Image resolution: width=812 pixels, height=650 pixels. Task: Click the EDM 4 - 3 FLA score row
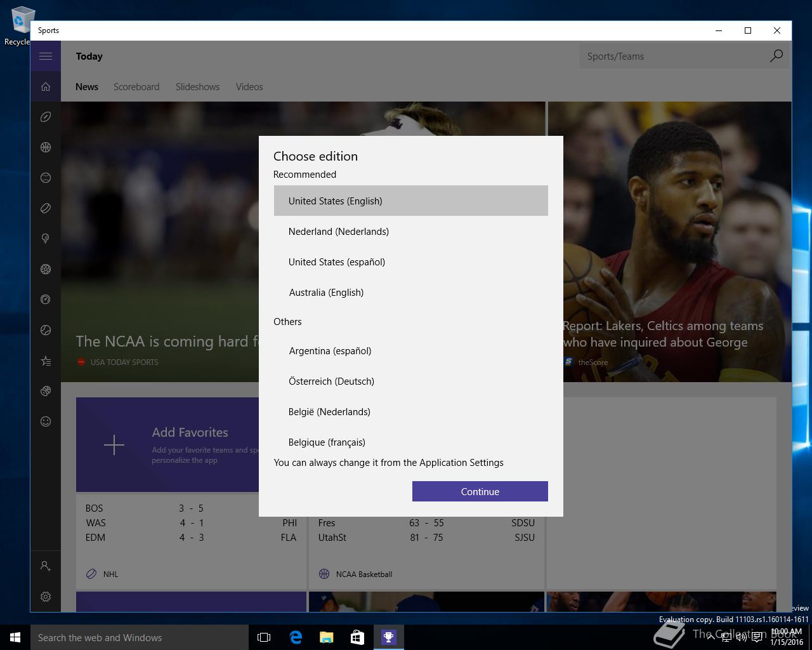pyautogui.click(x=191, y=537)
